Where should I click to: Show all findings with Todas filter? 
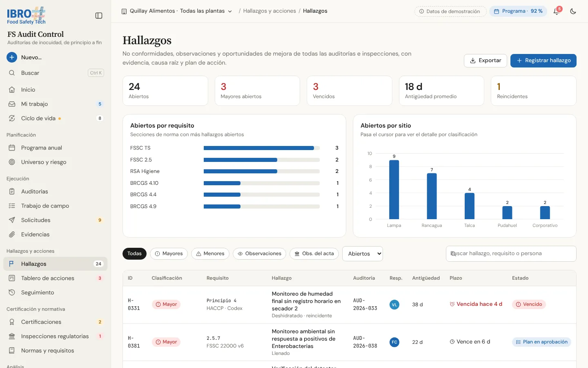click(x=134, y=254)
